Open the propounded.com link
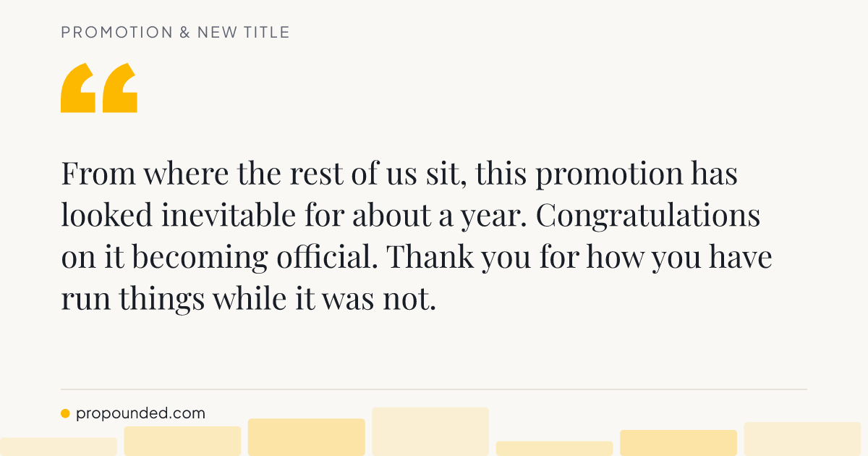Viewport: 868px width, 456px height. click(140, 414)
